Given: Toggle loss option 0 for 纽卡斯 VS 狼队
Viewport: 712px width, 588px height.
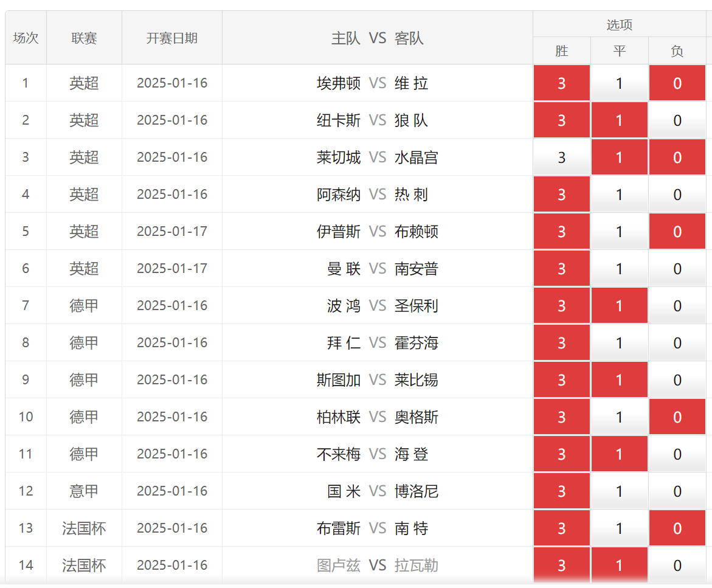Looking at the screenshot, I should click(677, 120).
